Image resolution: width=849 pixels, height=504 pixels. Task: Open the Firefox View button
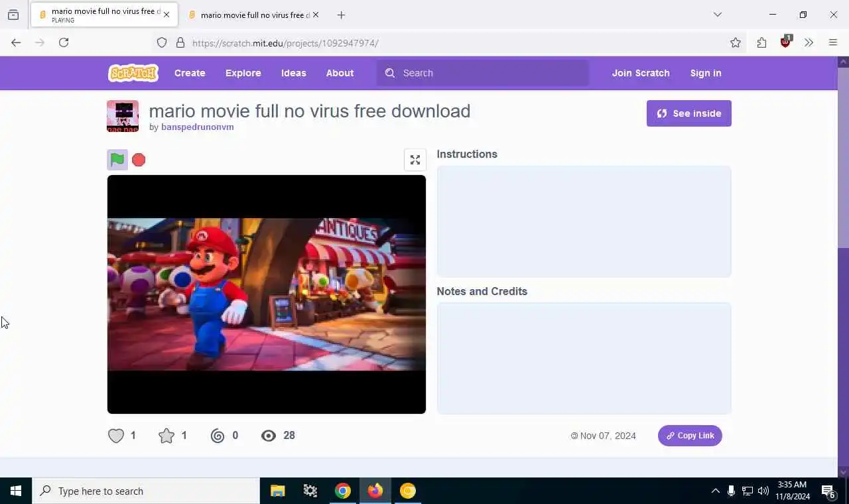13,15
